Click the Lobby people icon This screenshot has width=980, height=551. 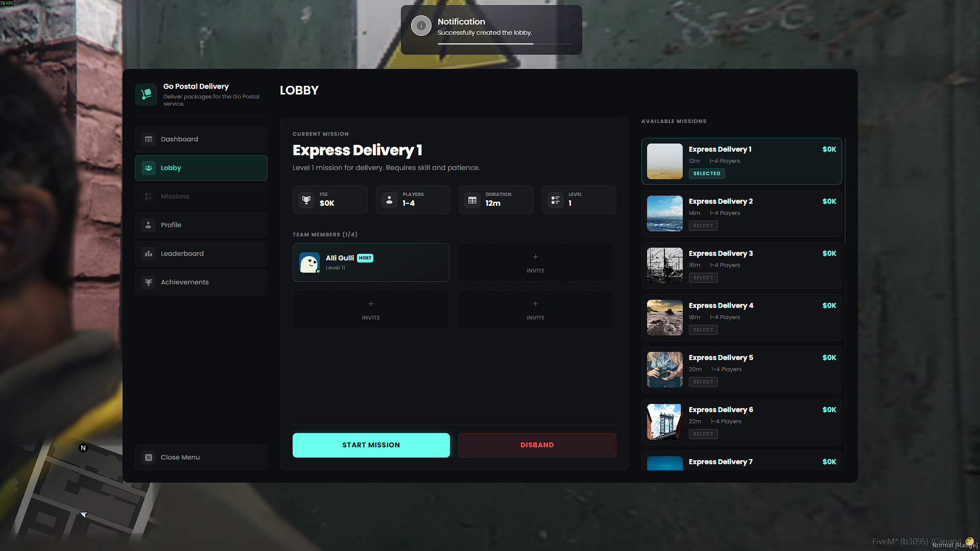[149, 168]
